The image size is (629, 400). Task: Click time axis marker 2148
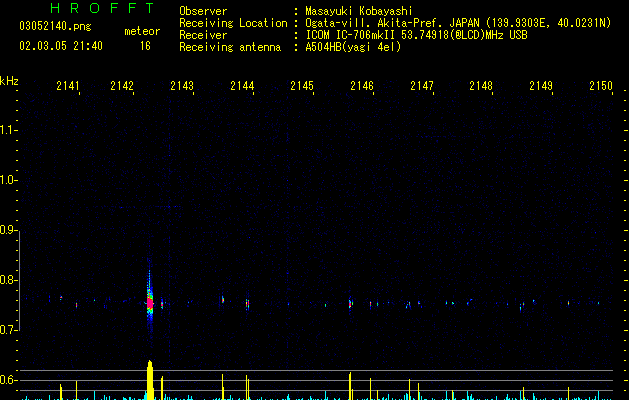point(481,85)
